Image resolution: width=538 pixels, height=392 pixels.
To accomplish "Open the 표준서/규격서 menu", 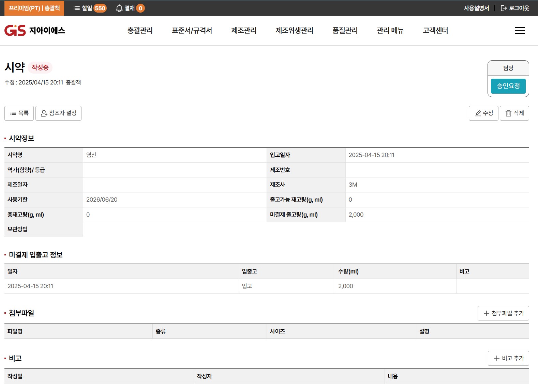I will coord(192,30).
